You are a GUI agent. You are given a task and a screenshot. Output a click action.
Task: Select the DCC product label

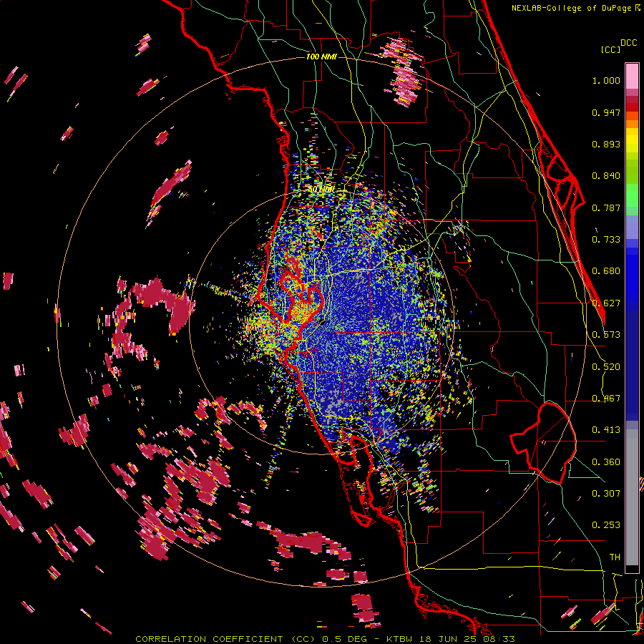click(x=628, y=43)
